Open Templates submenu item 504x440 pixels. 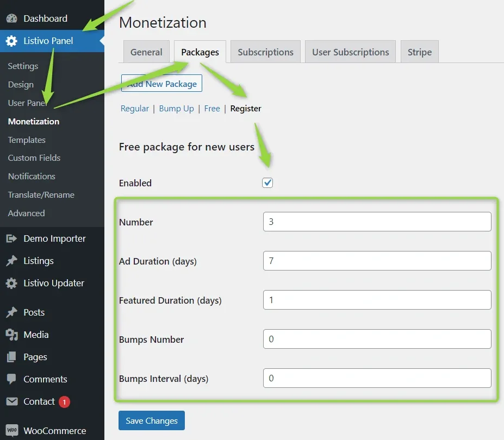27,140
